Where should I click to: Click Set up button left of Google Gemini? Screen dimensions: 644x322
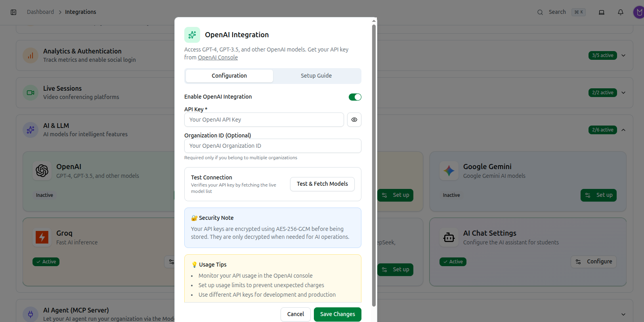coord(395,195)
